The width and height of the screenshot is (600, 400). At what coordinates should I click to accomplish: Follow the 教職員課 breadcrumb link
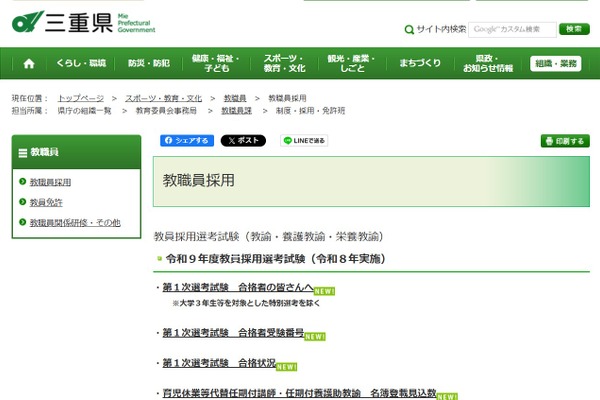(236, 111)
